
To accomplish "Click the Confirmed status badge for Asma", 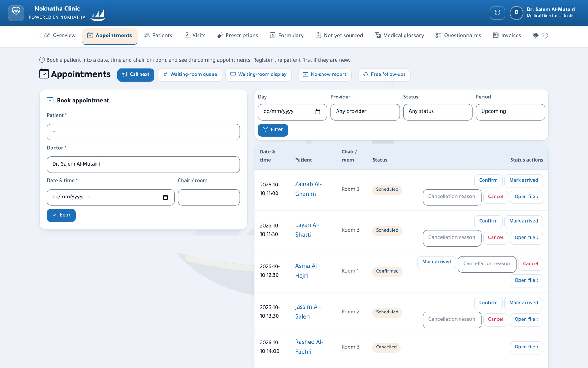I will [387, 271].
